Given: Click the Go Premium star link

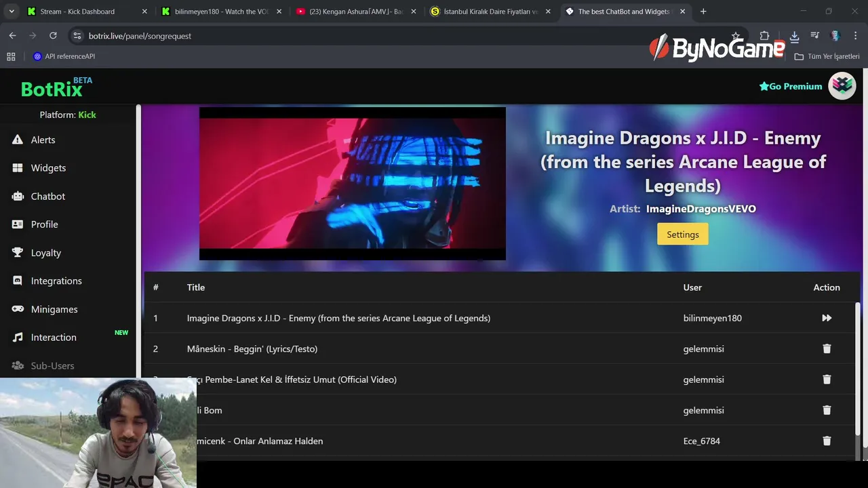Looking at the screenshot, I should tap(791, 86).
